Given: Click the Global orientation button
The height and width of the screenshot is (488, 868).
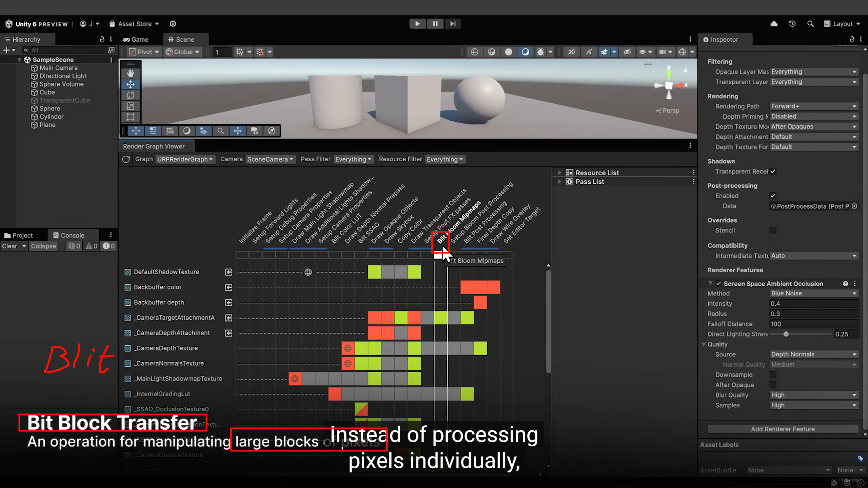Looking at the screenshot, I should click(x=182, y=52).
